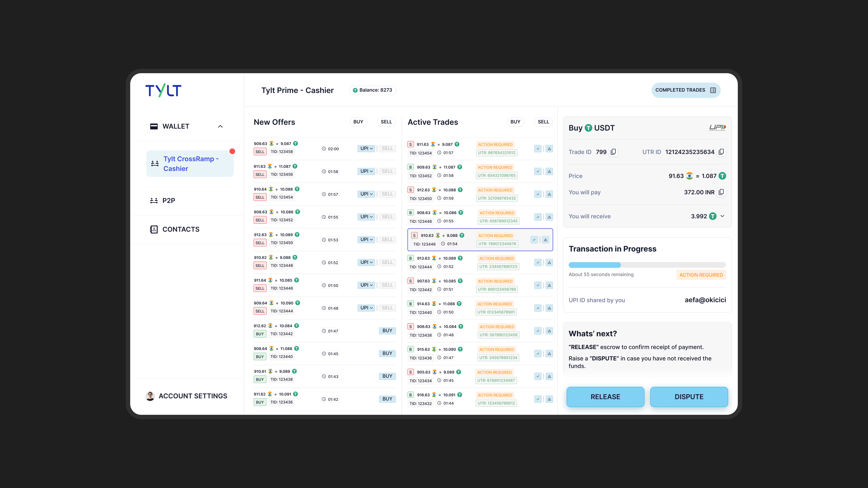Click DISPUTE button
Viewport: 868px width, 488px height.
click(689, 397)
